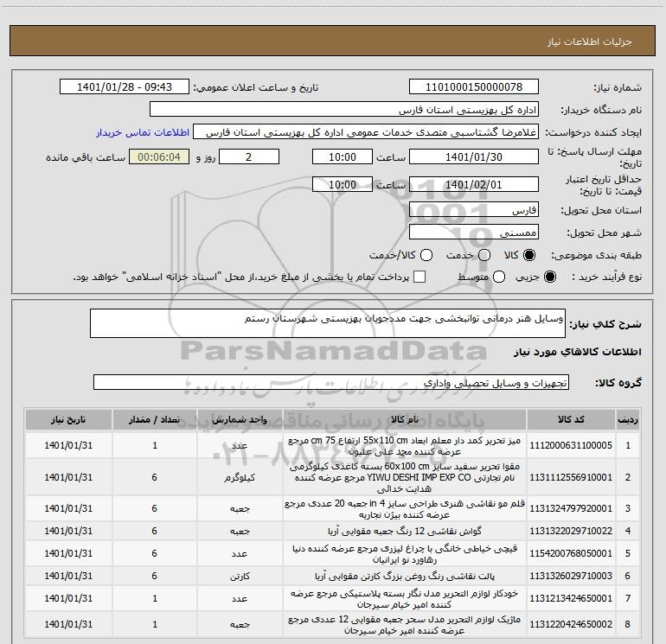Click the row 7 ballpoint pen item name
666x644 pixels.
click(x=405, y=598)
